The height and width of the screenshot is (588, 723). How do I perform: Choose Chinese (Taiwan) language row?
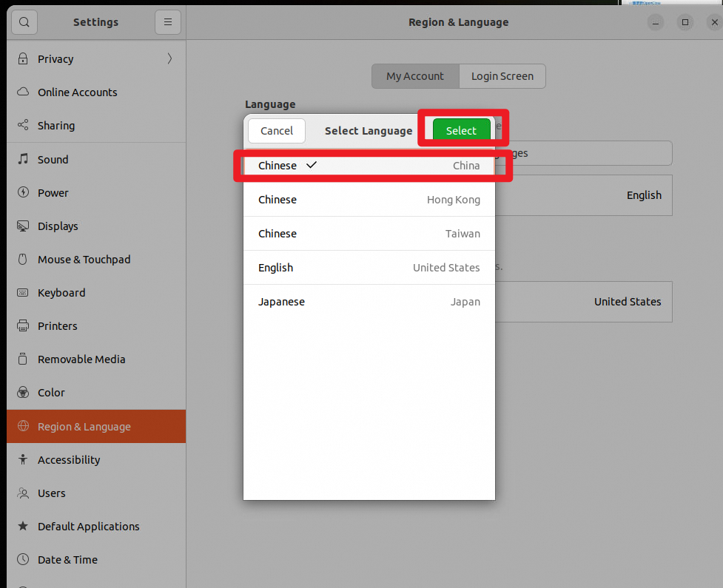click(x=369, y=234)
